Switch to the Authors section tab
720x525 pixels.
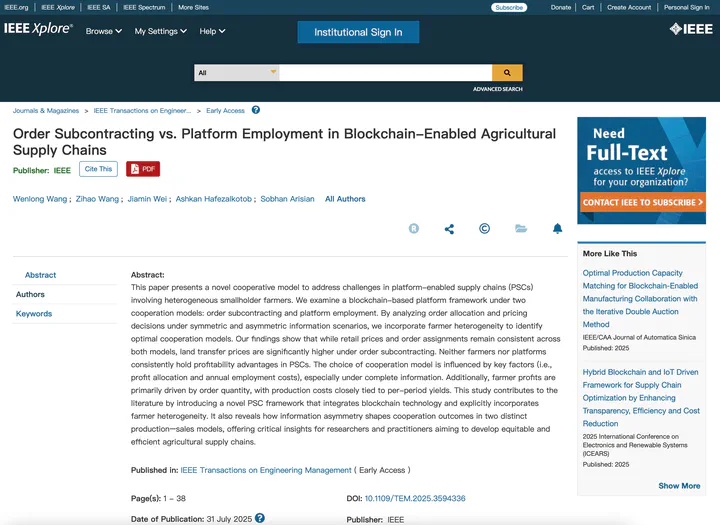pos(30,294)
